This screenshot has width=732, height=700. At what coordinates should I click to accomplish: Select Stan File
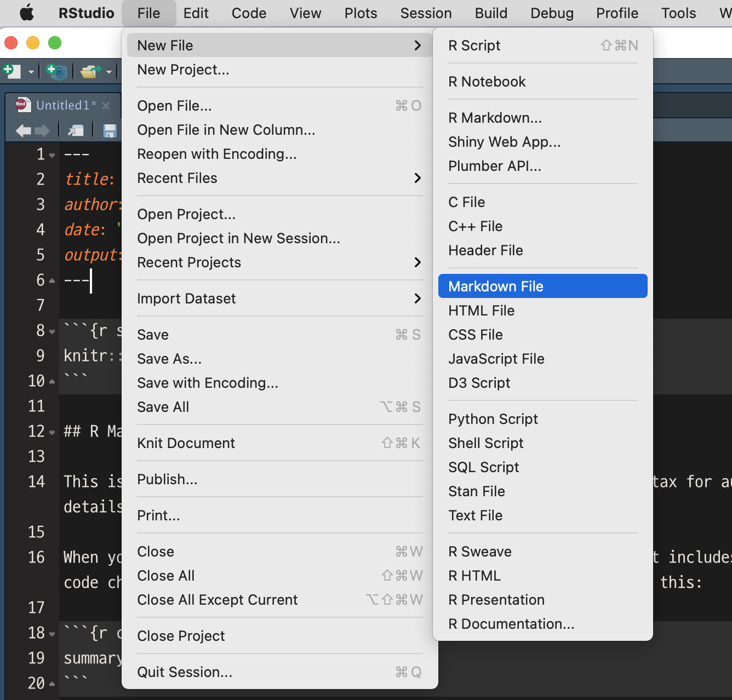pos(543,491)
